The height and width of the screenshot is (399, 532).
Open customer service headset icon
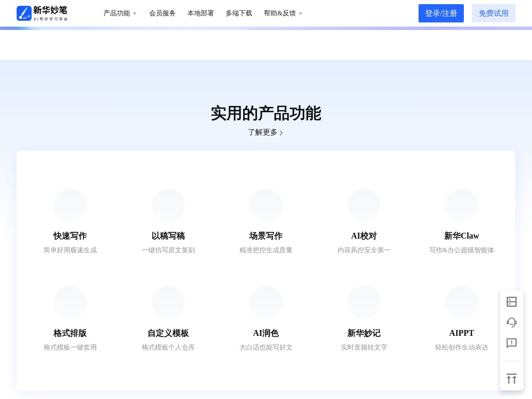coord(512,322)
